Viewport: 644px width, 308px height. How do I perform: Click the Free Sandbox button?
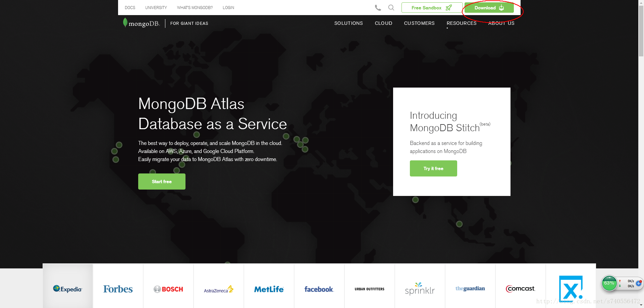pos(432,8)
